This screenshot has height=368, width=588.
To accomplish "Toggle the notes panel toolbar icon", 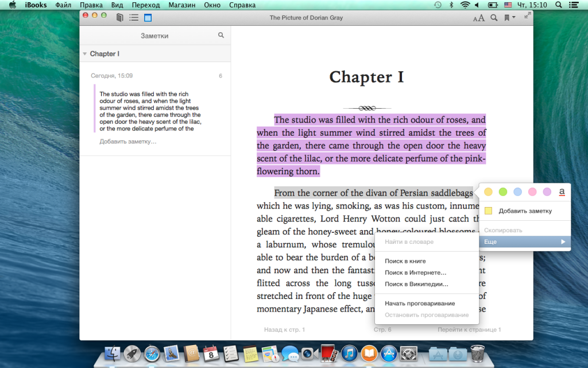I will click(x=148, y=17).
